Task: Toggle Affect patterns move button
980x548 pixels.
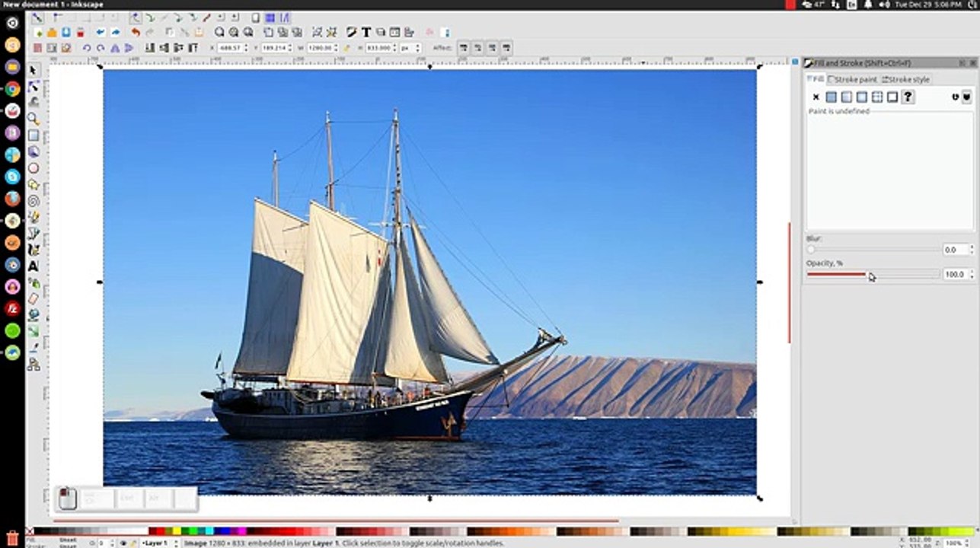Action: click(x=506, y=48)
